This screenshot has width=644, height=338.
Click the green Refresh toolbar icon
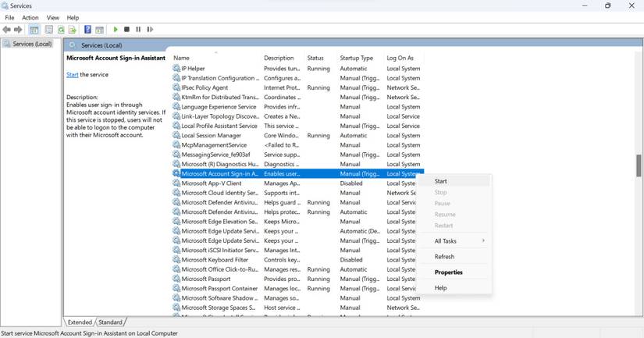(x=61, y=30)
